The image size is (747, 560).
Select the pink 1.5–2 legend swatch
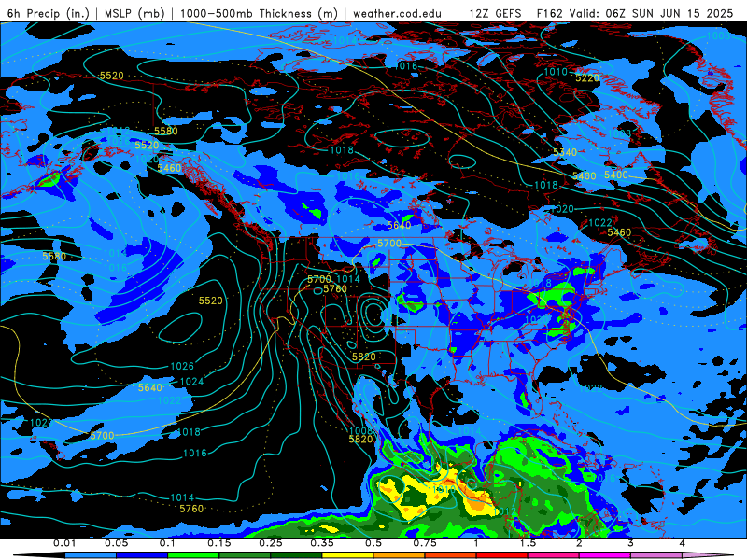(x=554, y=555)
